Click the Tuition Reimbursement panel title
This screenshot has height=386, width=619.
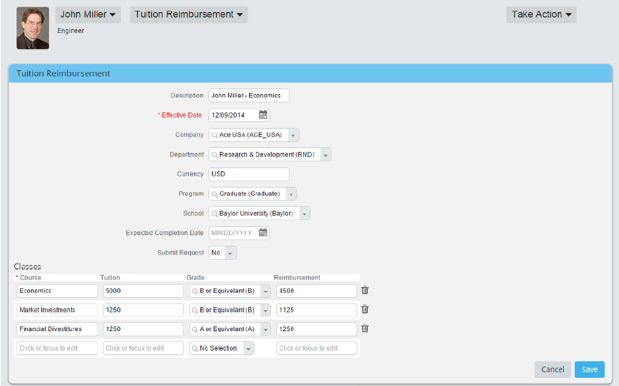63,73
